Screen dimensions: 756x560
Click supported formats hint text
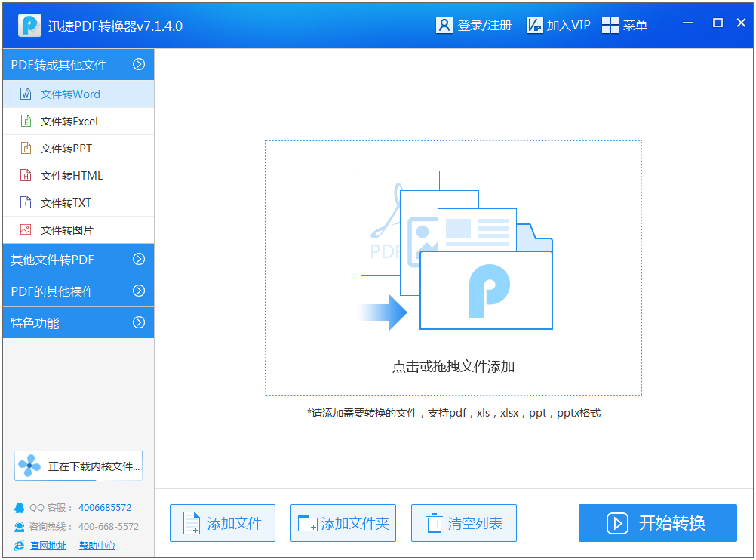(453, 413)
